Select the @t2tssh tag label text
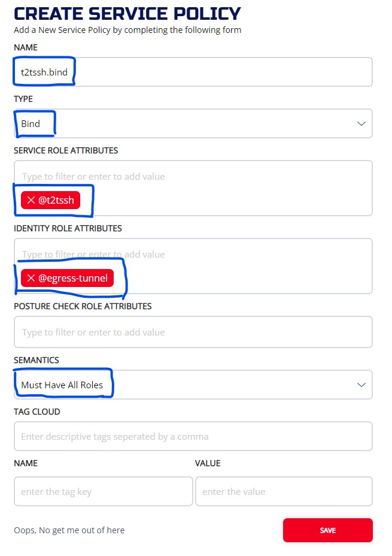392x556 pixels. tap(56, 200)
